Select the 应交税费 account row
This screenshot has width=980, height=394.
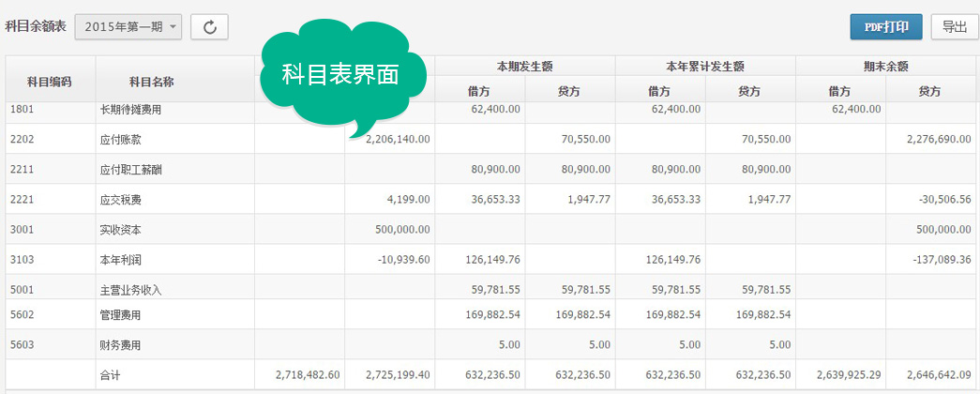pyautogui.click(x=490, y=199)
